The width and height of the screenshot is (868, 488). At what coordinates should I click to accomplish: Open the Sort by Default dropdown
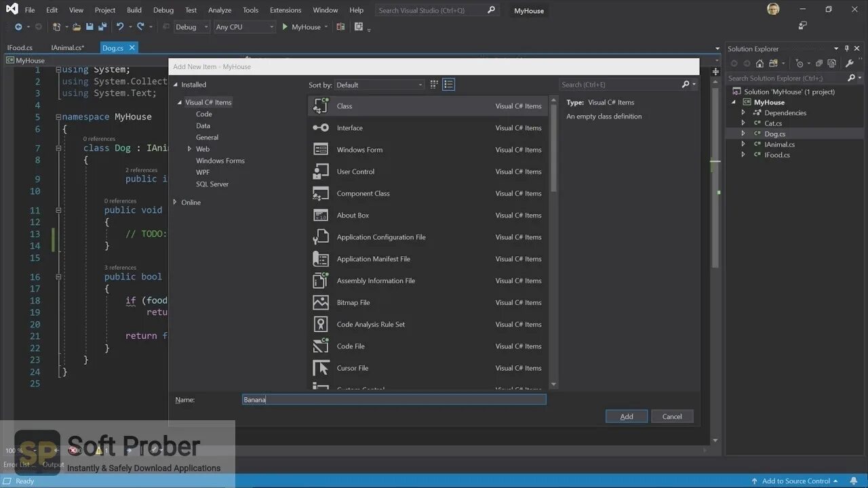[x=380, y=85]
